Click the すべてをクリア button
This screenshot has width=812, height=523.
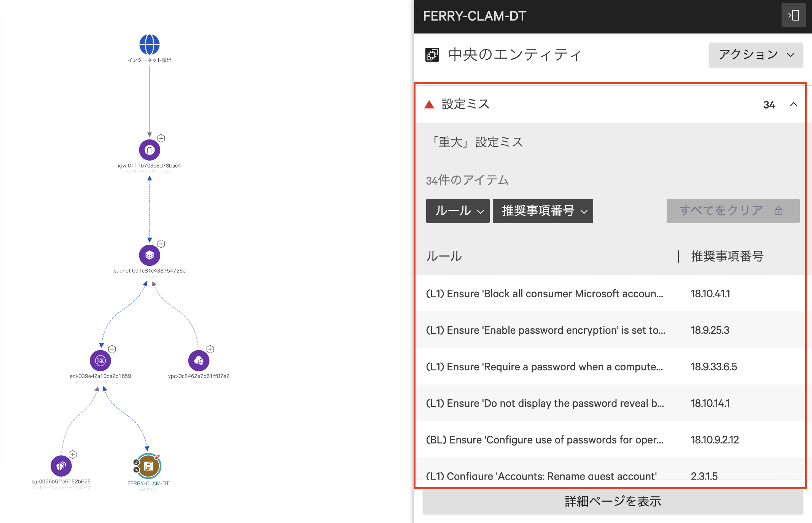pos(733,211)
